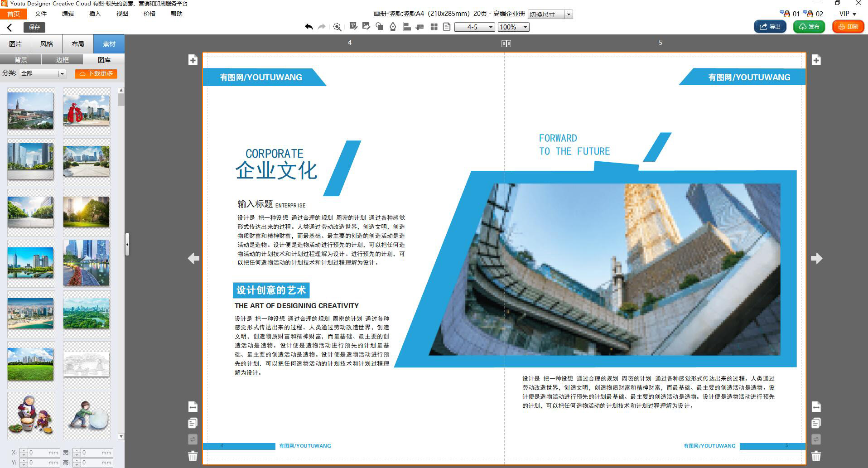The height and width of the screenshot is (468, 868).
Task: Select the insert text tool icon
Action: point(353,27)
